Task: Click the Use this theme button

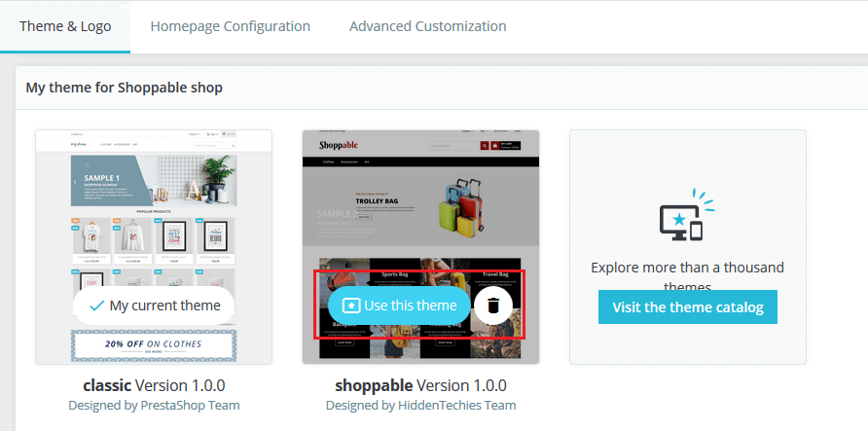Action: tap(399, 305)
